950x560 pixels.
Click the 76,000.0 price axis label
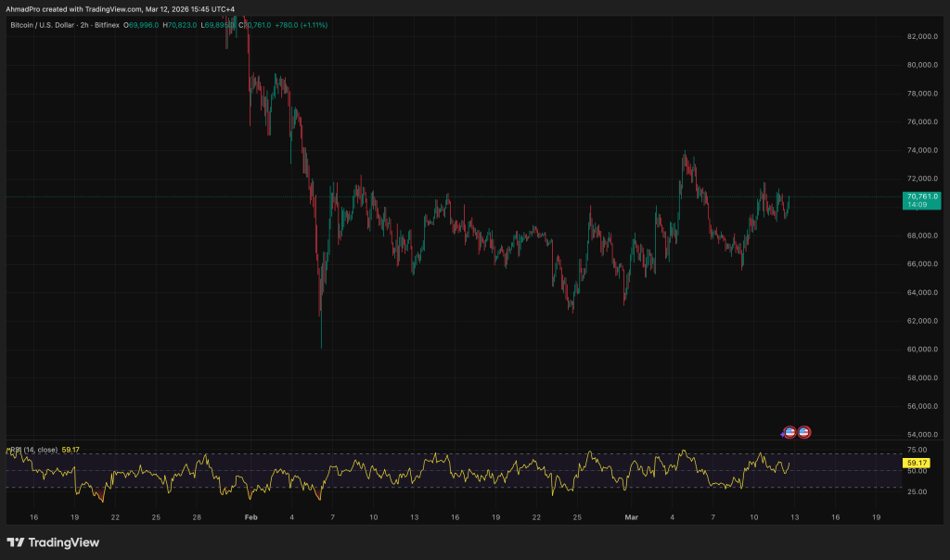coord(922,122)
